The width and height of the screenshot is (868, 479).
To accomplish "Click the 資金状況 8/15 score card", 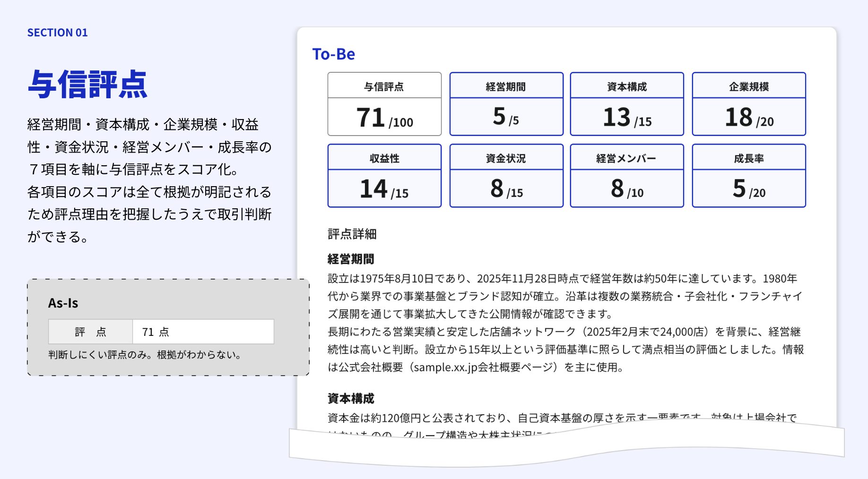I will [506, 175].
